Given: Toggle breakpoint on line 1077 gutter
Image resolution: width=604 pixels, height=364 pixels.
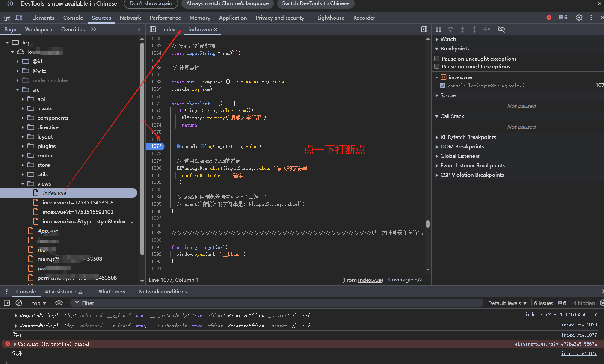Looking at the screenshot, I should point(155,146).
